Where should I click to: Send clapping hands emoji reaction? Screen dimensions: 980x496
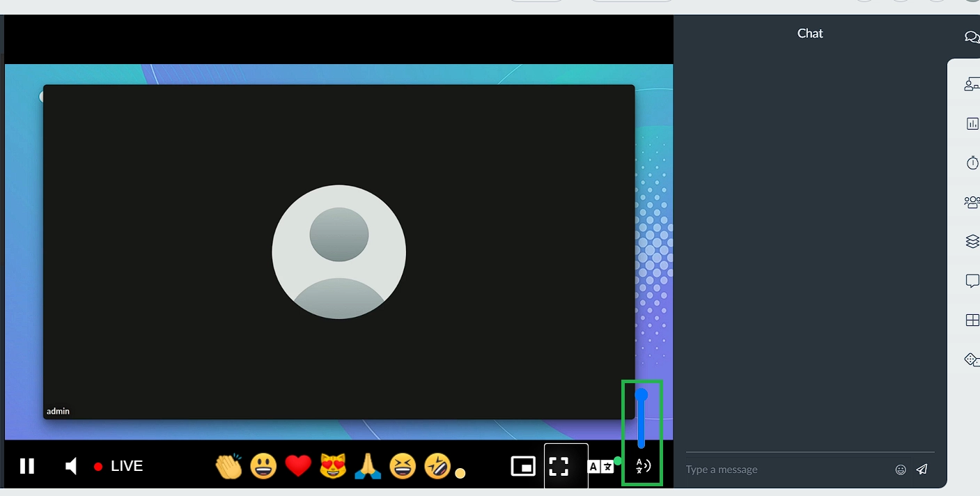click(228, 466)
